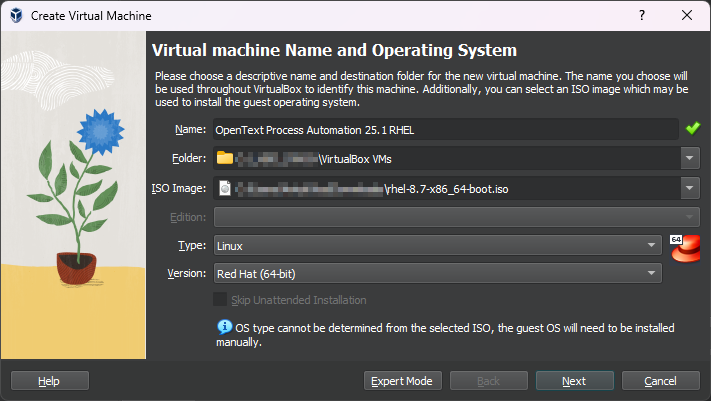The width and height of the screenshot is (711, 401).
Task: Open the Type dropdown showing Linux
Action: [436, 245]
